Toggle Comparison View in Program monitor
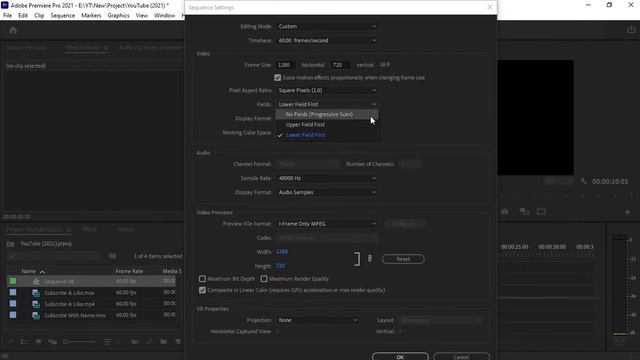 click(524, 211)
